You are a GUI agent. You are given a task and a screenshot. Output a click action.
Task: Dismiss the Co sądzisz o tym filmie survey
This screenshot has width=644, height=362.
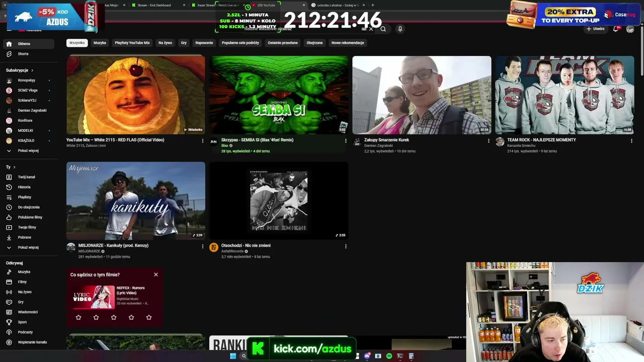(x=156, y=275)
